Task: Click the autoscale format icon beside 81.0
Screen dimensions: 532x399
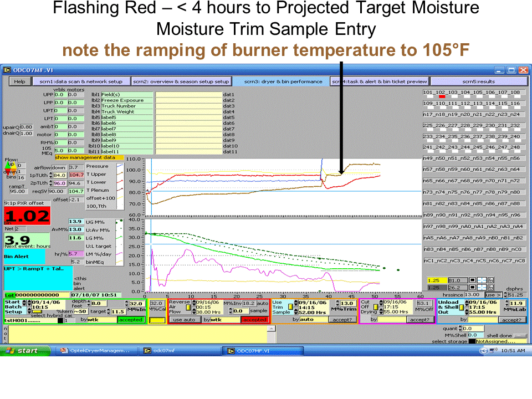Action: point(482,280)
